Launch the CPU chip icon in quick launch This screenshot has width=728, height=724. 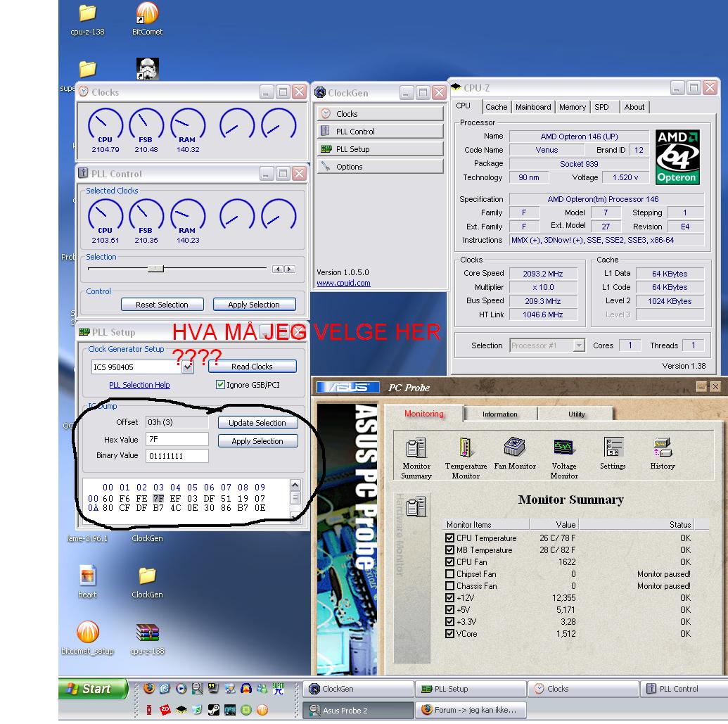point(181,710)
